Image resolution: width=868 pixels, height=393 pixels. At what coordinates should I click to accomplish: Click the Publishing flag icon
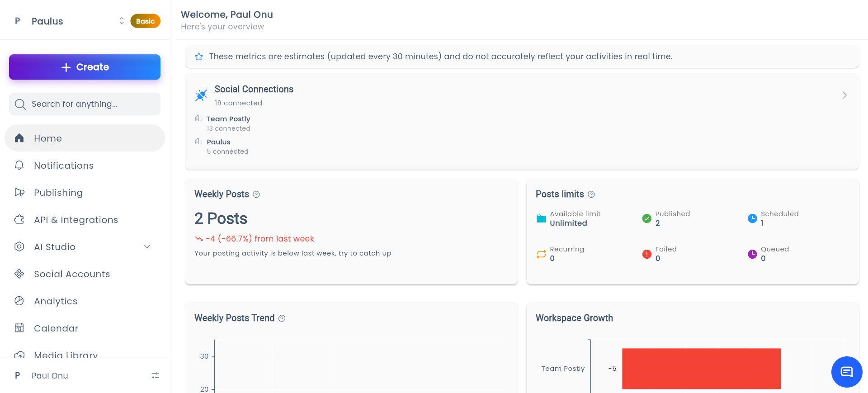coord(19,192)
